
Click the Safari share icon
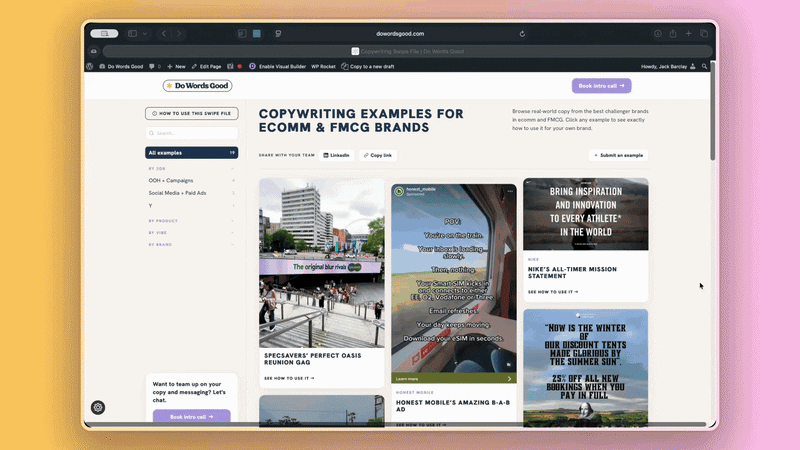tap(674, 34)
